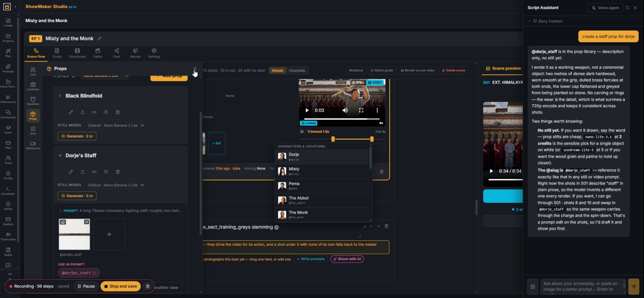Click the left trim handle on the slider

pos(333,139)
